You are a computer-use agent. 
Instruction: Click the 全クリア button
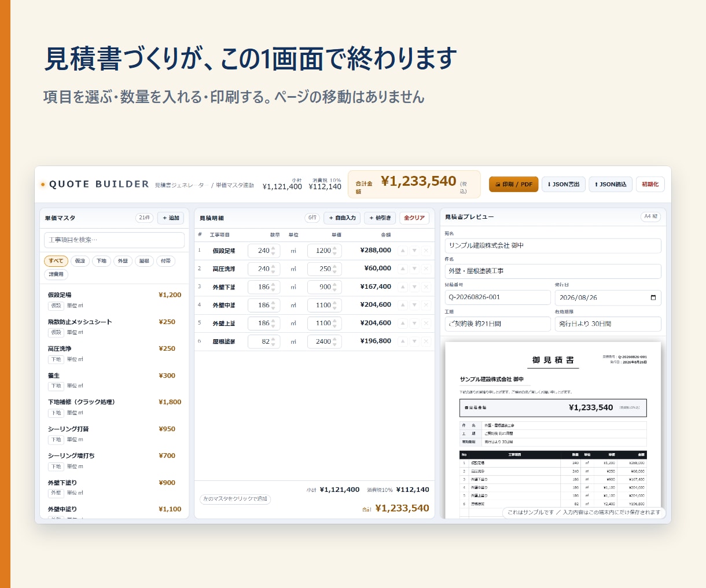tap(414, 218)
